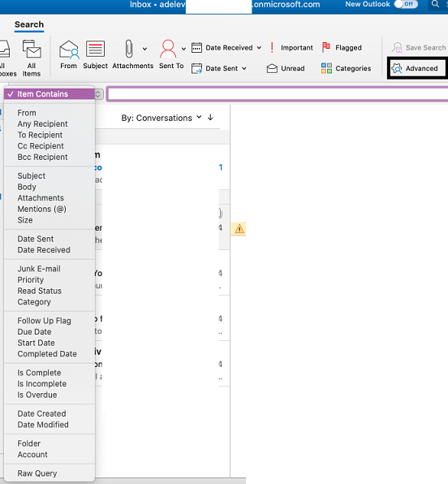
Task: Choose Size menu entry
Action: [50, 220]
